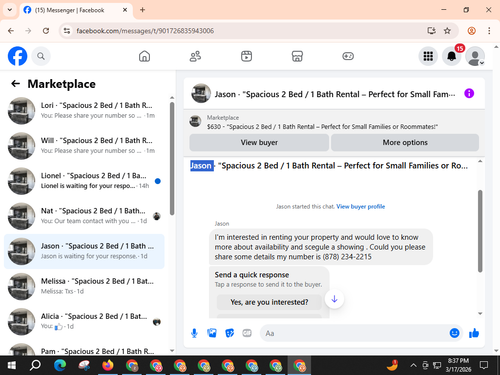Open the Gaming controller icon
Image resolution: width=500 pixels, height=375 pixels.
[348, 56]
